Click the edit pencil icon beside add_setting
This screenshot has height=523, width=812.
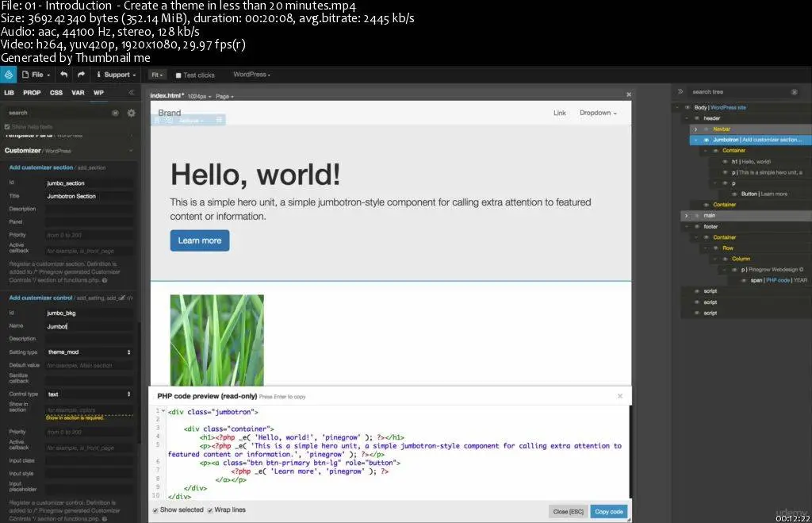[121, 298]
